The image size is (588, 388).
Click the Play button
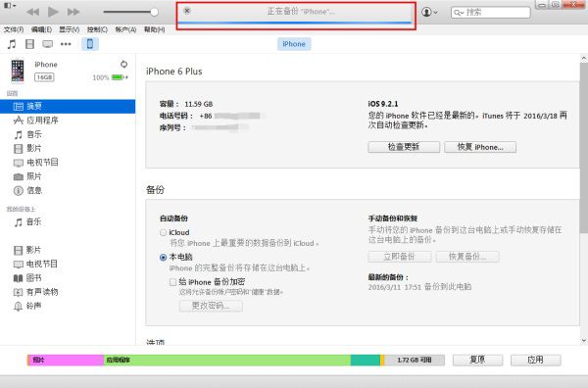[53, 12]
